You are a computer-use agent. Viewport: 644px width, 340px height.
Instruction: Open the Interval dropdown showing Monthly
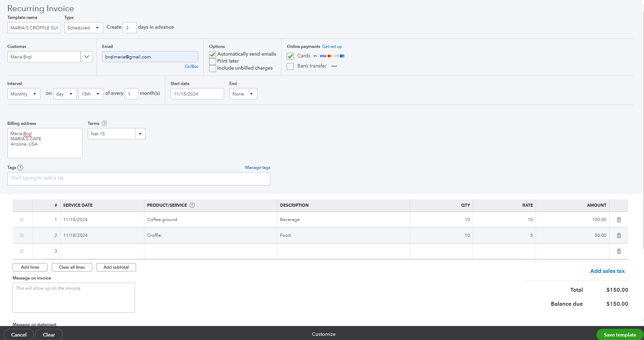click(x=24, y=94)
